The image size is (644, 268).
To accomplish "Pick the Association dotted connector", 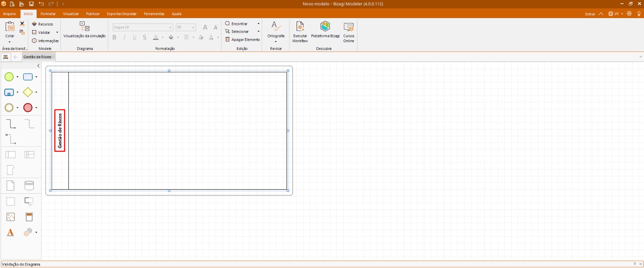I will pos(29,124).
